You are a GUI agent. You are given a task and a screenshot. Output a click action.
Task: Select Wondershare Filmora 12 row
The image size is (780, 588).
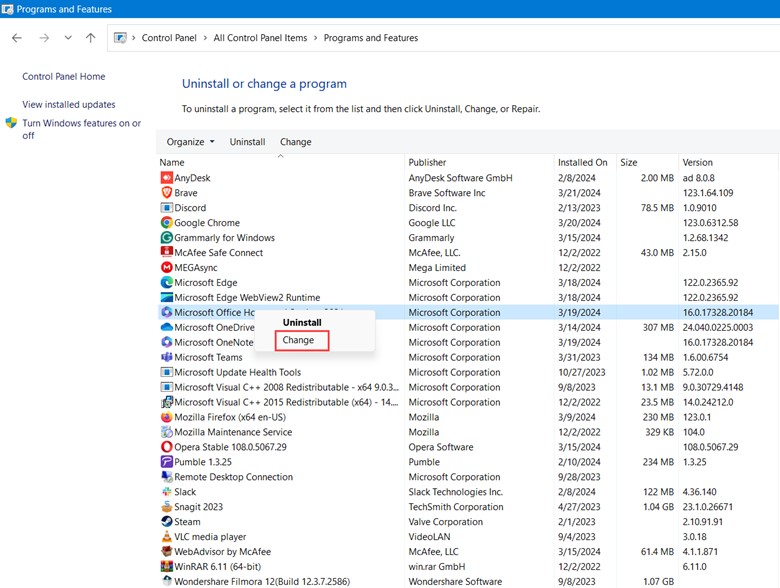click(x=468, y=581)
